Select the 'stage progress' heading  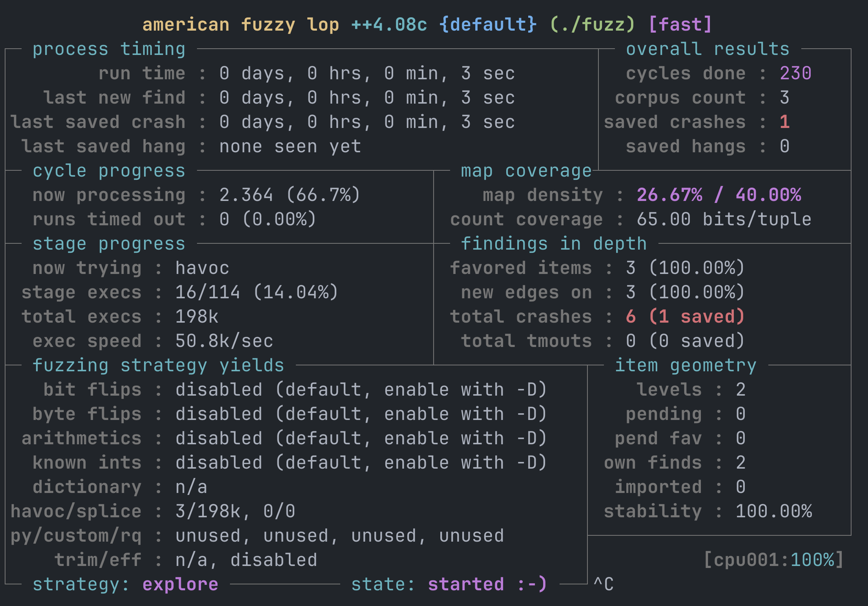109,244
